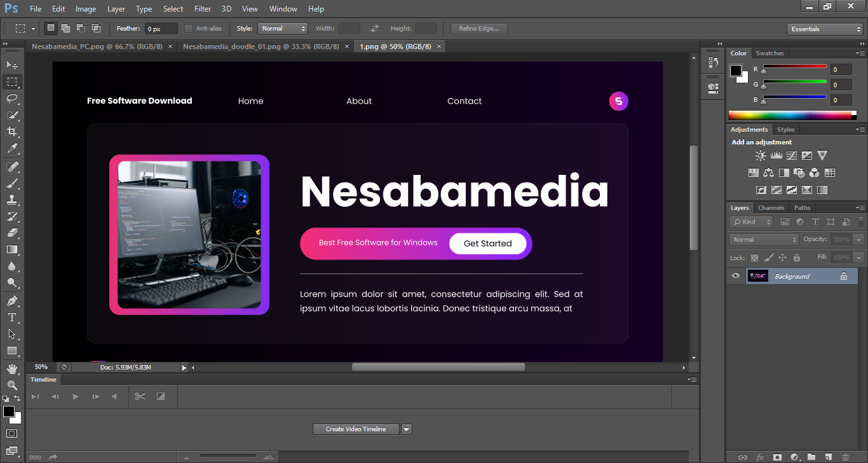Open the Essentials workspace dropdown
This screenshot has width=868, height=463.
(824, 29)
